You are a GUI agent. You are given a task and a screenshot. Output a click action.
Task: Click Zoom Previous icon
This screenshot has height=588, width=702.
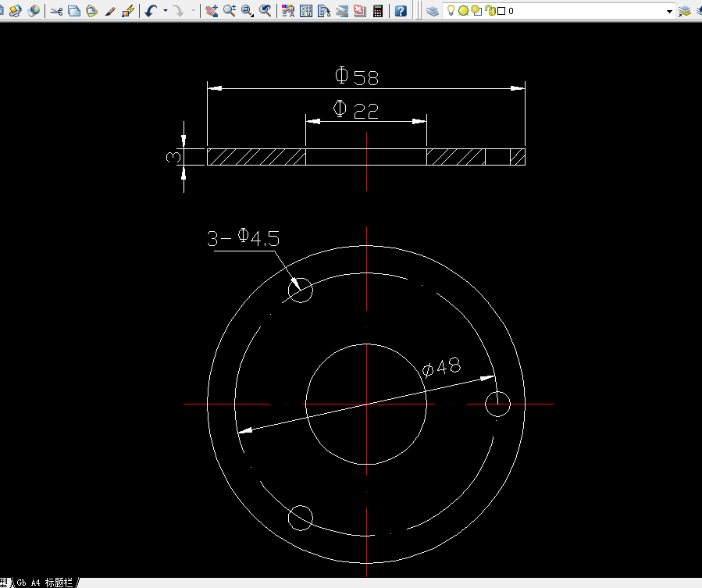click(265, 11)
